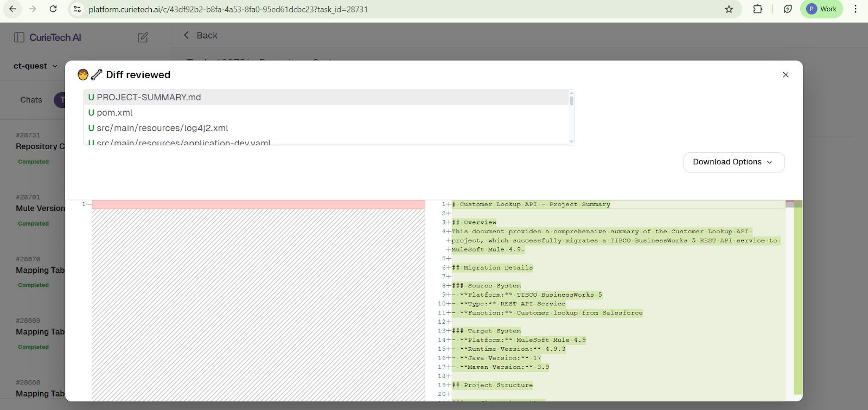
Task: Click the '### Source System' diff line
Action: 487,286
